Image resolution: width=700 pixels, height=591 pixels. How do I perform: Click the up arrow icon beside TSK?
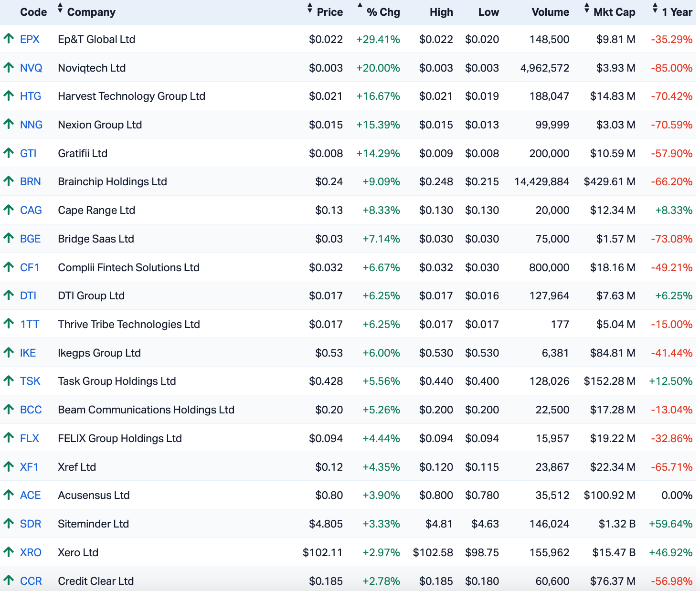(x=9, y=380)
